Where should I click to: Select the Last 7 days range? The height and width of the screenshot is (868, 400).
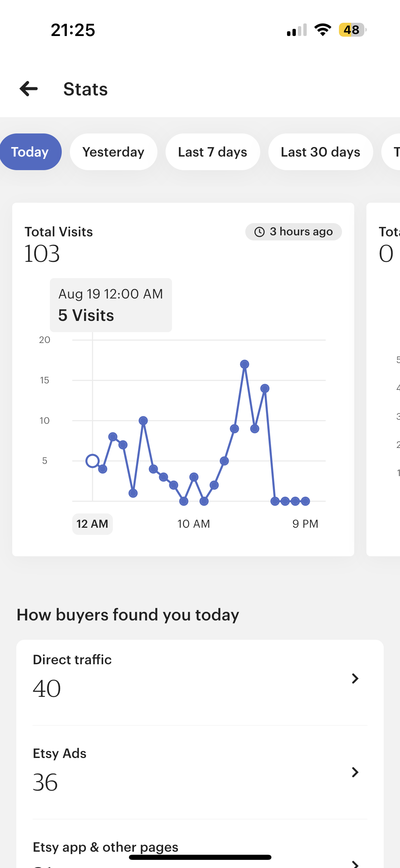coord(213,152)
